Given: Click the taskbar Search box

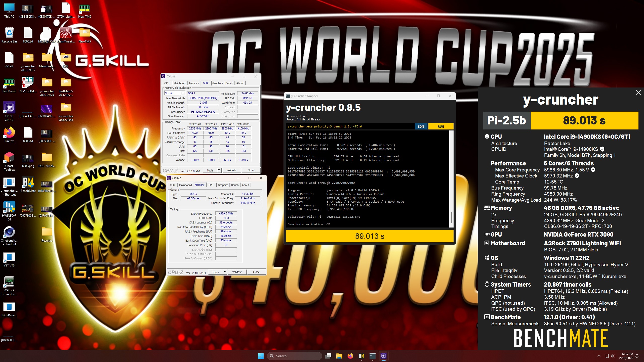Looking at the screenshot, I should click(x=294, y=356).
